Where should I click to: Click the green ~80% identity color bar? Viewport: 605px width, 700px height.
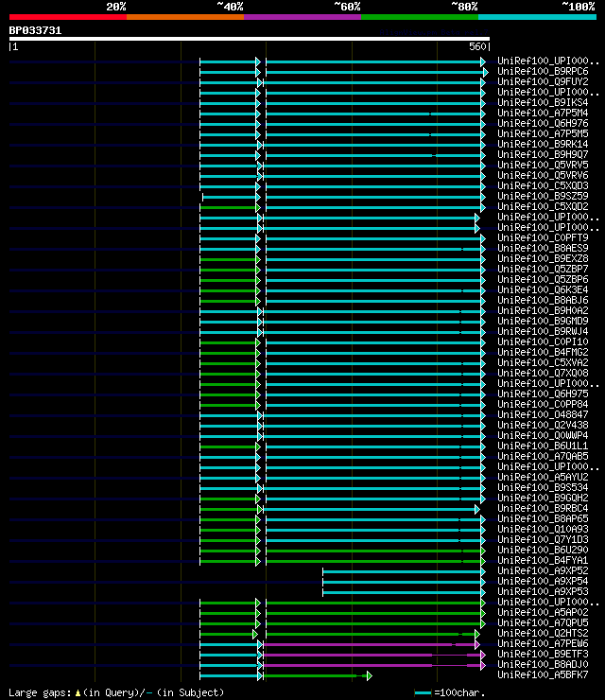click(x=420, y=17)
